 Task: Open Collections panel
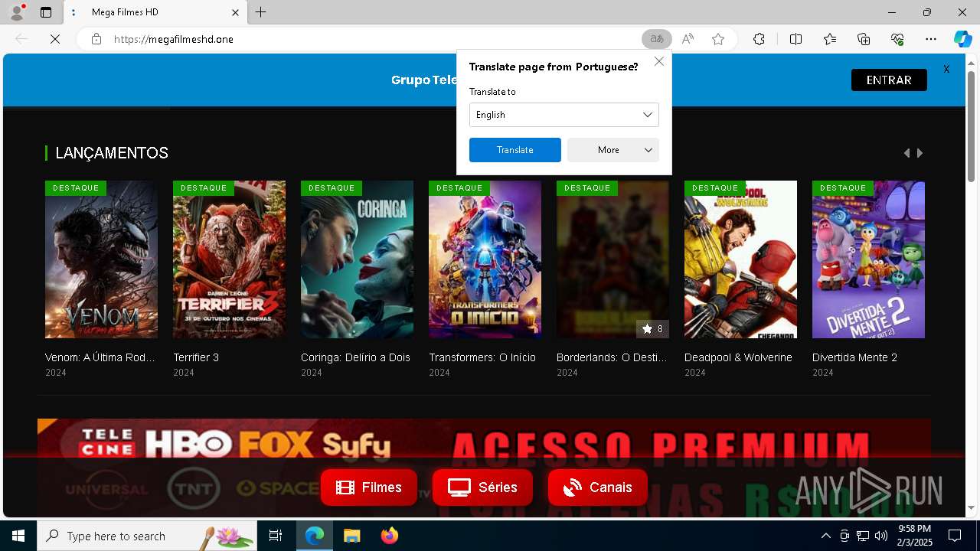pos(864,39)
